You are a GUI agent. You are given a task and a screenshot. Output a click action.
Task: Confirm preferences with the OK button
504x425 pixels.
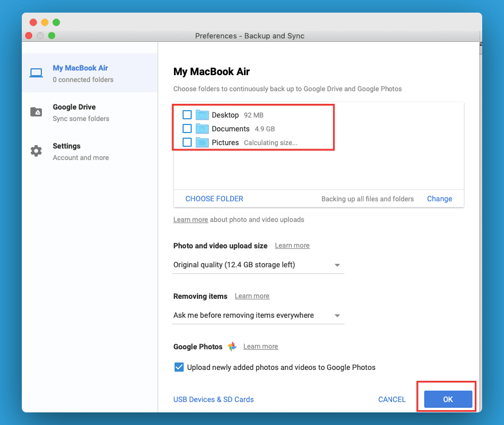tap(447, 399)
